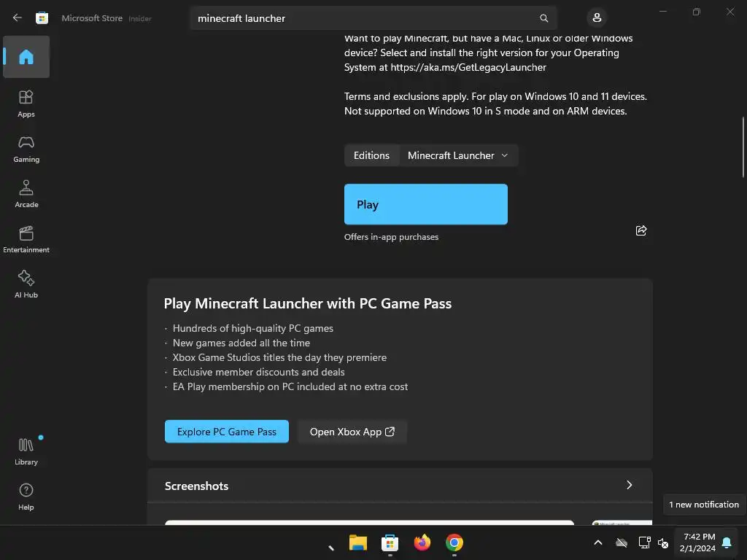Screen dimensions: 747x560
Task: Launch Firefox from the taskbar
Action: [x=422, y=542]
